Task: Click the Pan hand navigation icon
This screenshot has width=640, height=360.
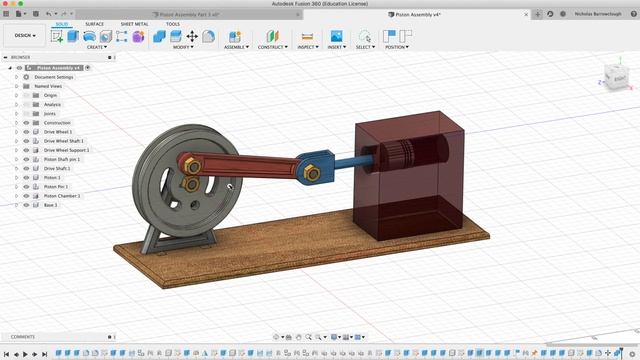Action: pyautogui.click(x=298, y=337)
